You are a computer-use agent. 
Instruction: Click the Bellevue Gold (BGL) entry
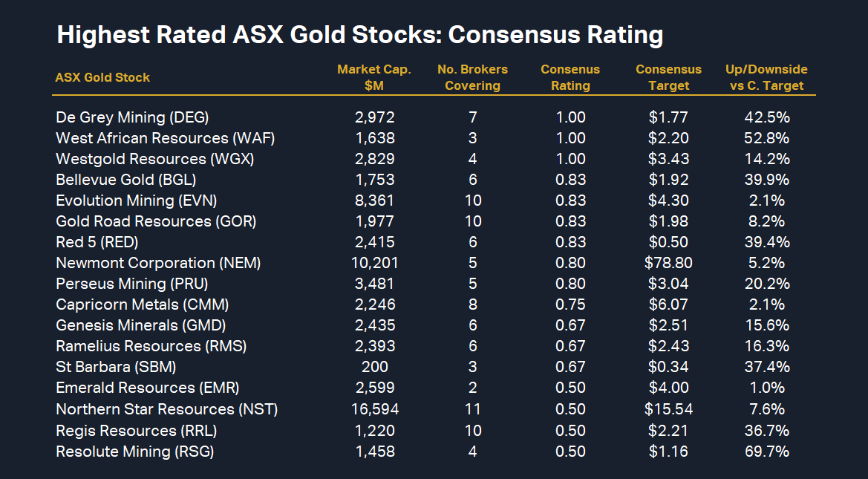tap(125, 180)
